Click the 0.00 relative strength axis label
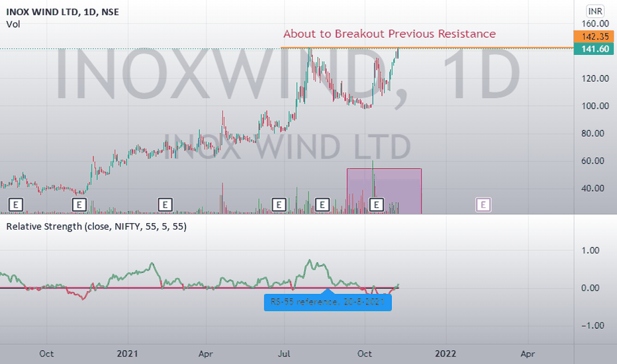Viewport: 617px width, 364px height. click(x=591, y=288)
